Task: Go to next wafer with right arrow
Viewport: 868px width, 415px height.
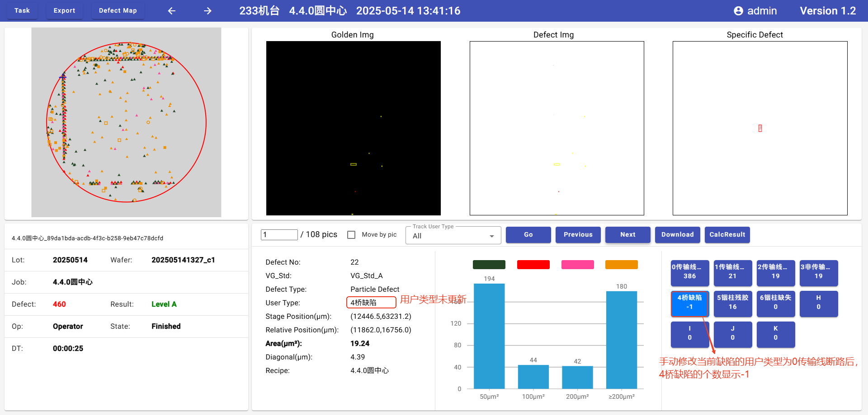Action: coord(208,11)
